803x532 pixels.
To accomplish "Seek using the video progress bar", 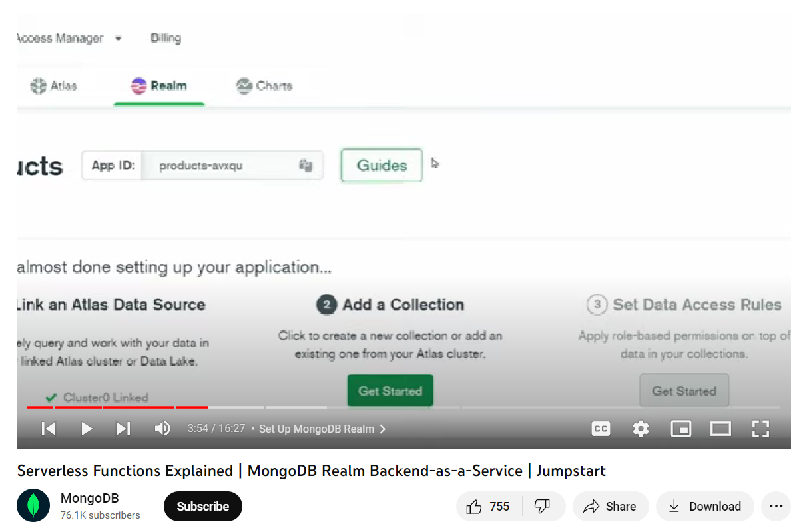I will tap(400, 407).
